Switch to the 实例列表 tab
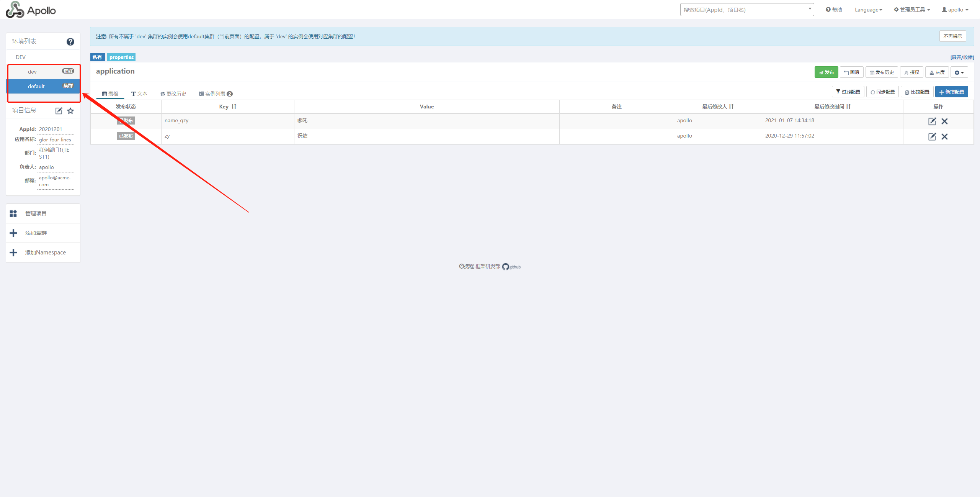The height and width of the screenshot is (497, 980). 216,94
